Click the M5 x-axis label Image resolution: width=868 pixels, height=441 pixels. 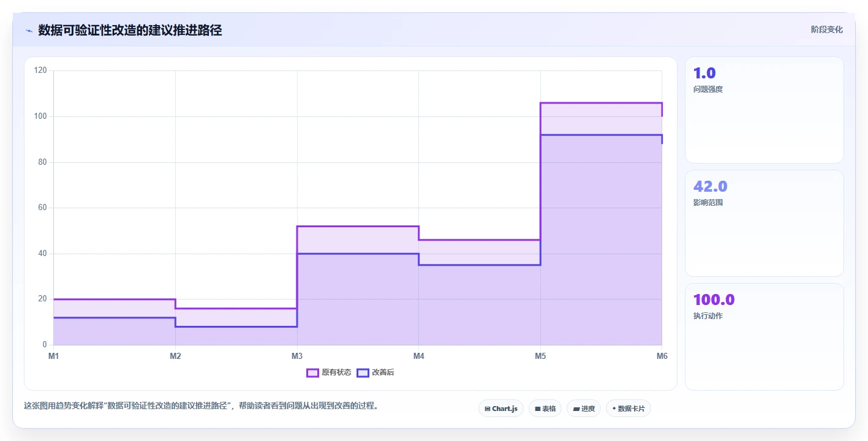[x=540, y=356]
